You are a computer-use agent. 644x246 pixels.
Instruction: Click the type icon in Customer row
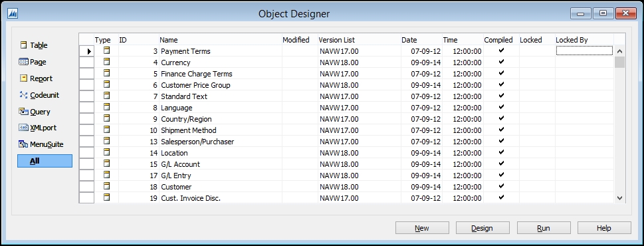pos(106,186)
